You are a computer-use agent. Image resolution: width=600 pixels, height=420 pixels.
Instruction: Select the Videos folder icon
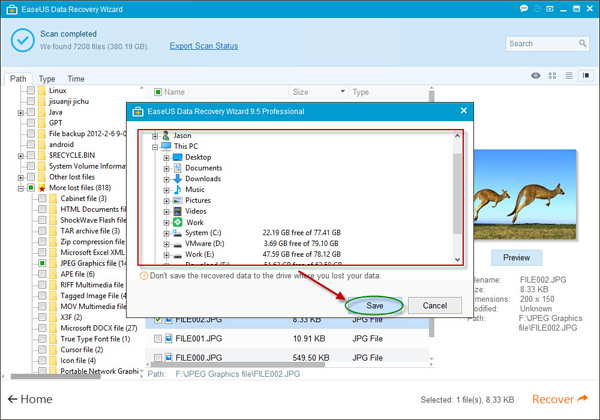(x=178, y=211)
